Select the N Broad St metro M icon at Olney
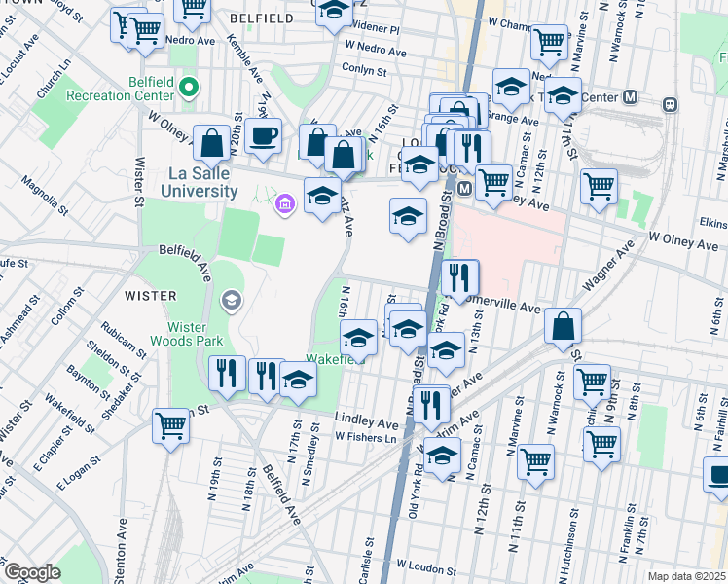Screen dimensions: 728x584 coord(465,188)
